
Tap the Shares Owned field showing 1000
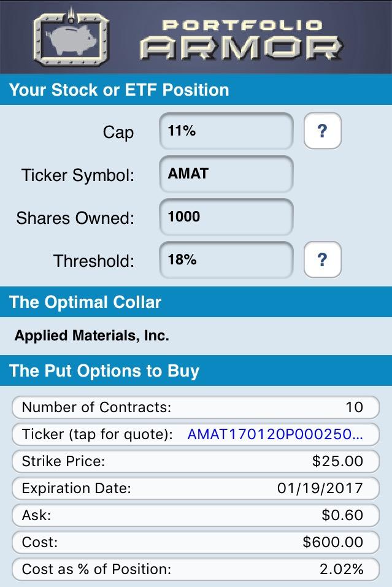225,217
